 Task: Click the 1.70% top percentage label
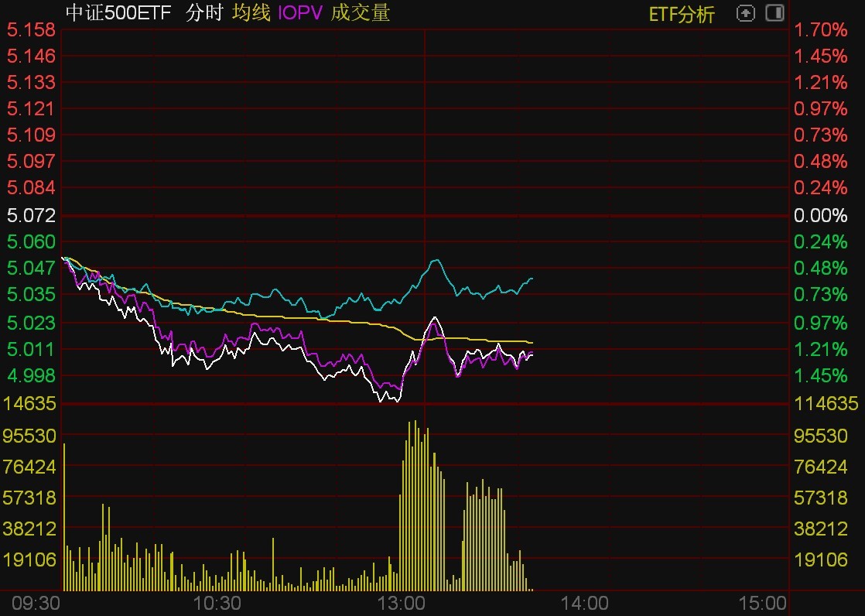821,30
